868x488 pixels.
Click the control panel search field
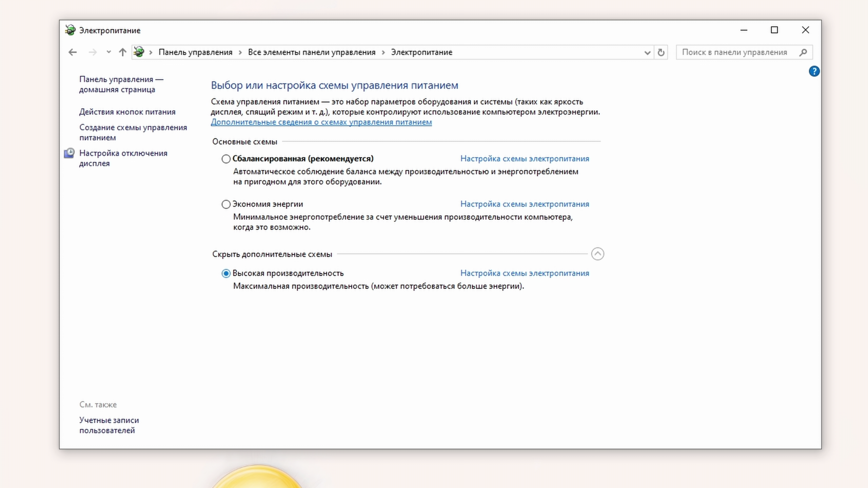(734, 52)
